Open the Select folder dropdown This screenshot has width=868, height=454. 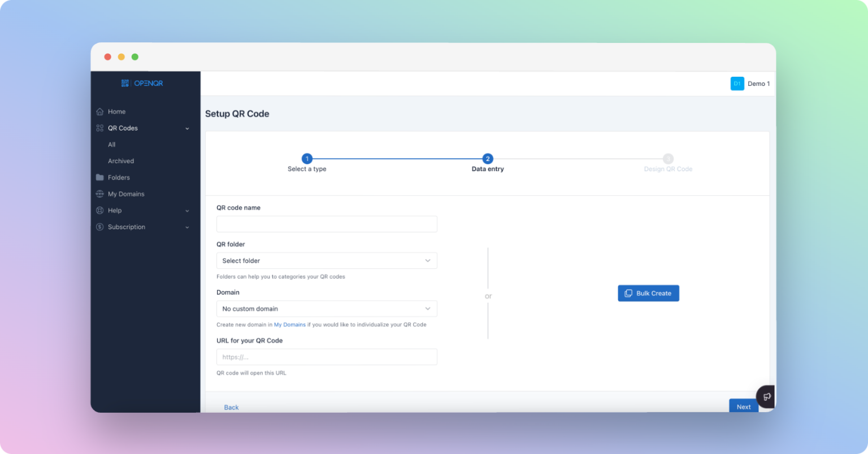coord(327,261)
